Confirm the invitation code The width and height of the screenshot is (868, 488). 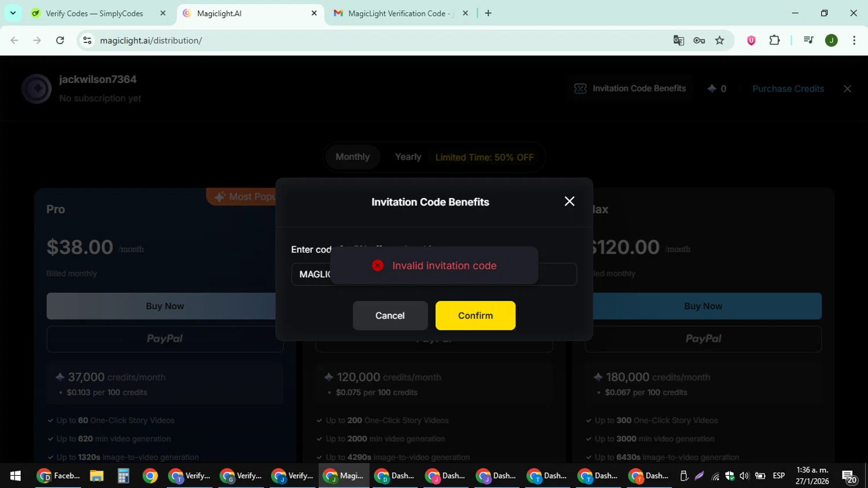[x=475, y=315]
